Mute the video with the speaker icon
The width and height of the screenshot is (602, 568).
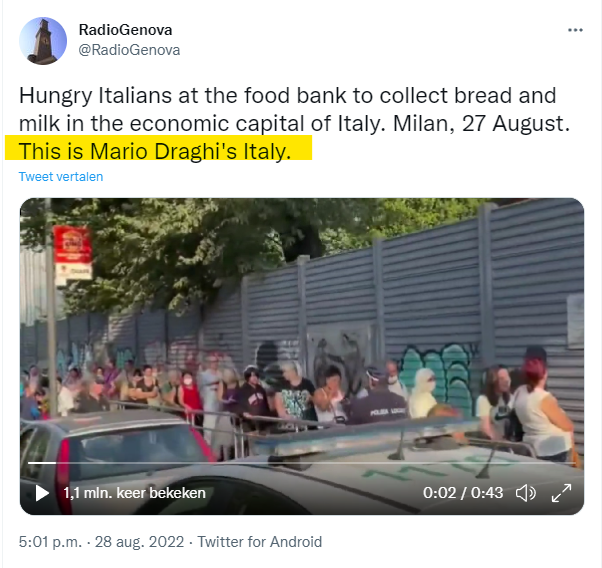[x=526, y=493]
